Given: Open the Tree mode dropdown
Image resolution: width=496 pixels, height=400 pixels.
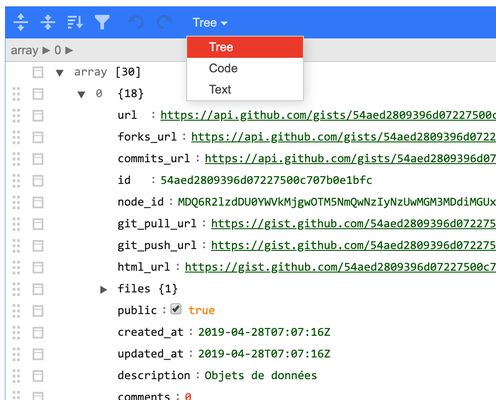Looking at the screenshot, I should [210, 23].
